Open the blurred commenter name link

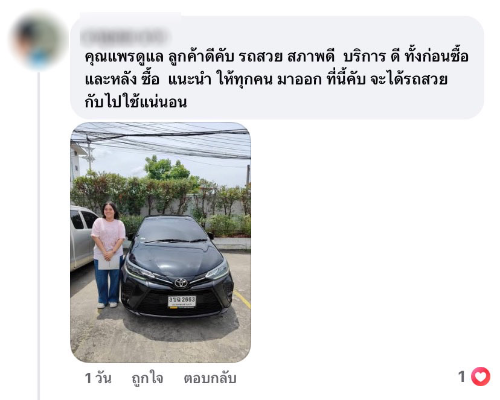(124, 36)
